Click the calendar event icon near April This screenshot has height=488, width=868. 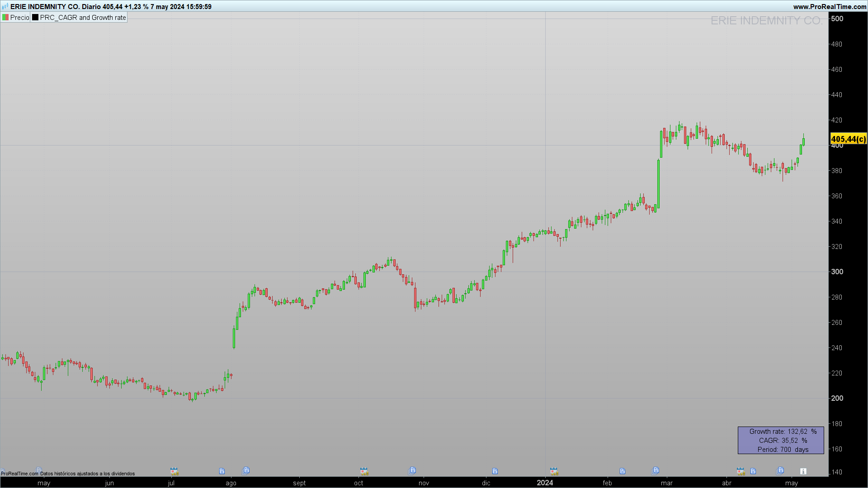(741, 471)
